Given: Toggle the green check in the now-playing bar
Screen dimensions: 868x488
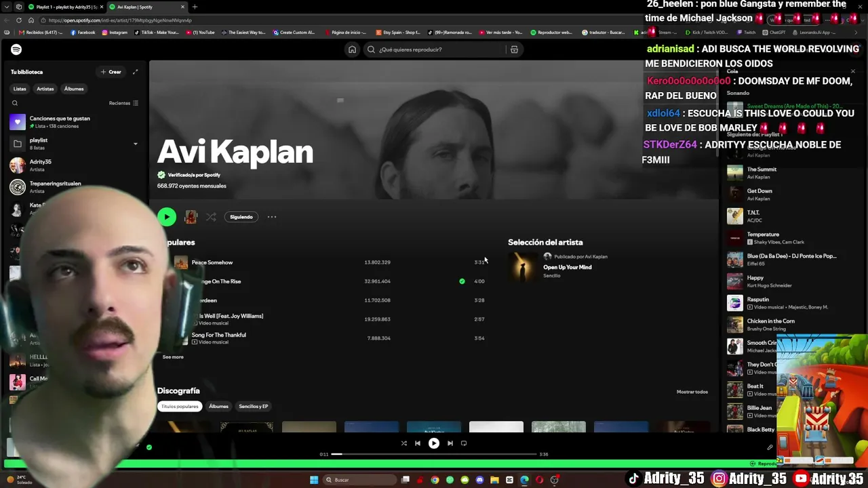Looking at the screenshot, I should (x=149, y=447).
